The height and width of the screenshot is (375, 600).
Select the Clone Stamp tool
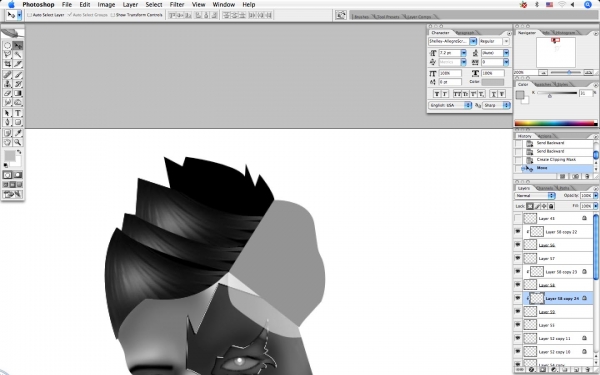7,84
